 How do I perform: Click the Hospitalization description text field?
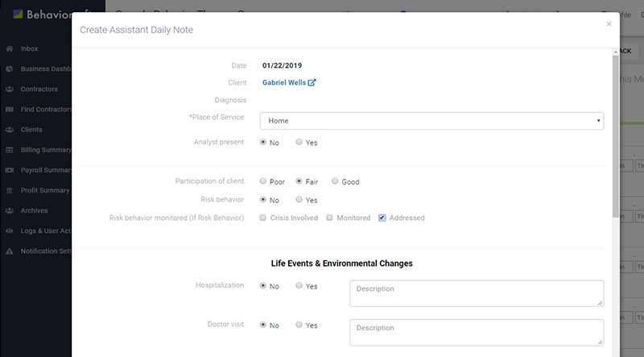coord(477,293)
